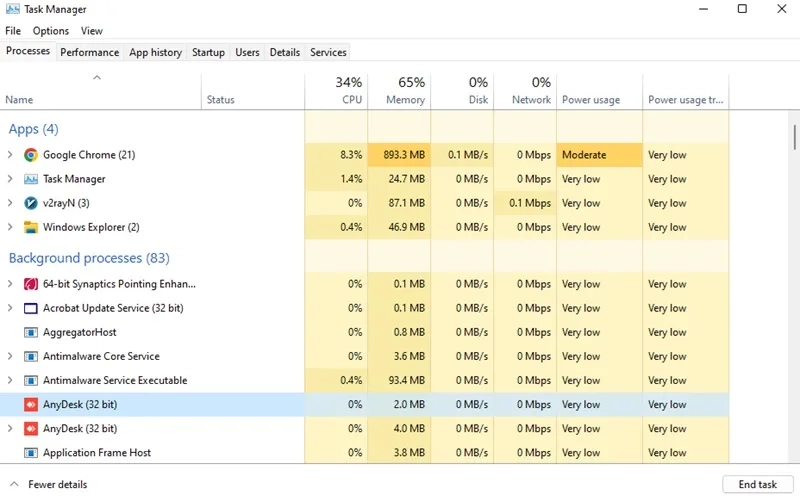Click the AggregatorHost process icon

(31, 332)
